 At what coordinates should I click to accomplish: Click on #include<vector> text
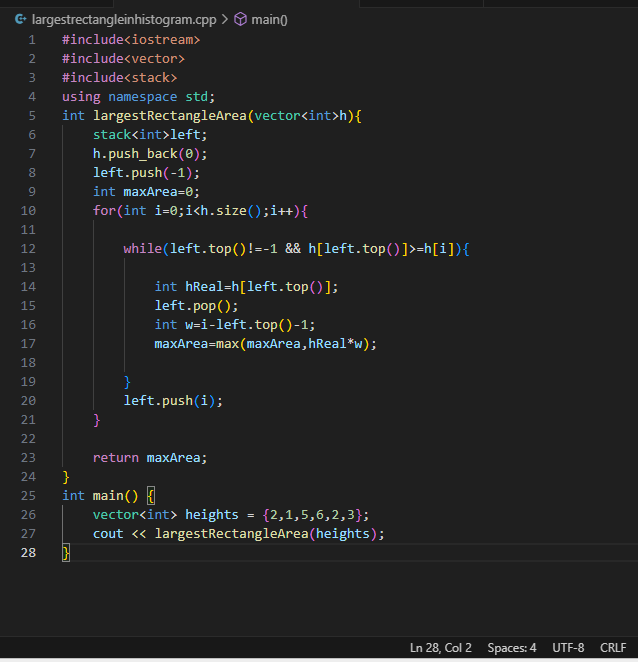123,59
